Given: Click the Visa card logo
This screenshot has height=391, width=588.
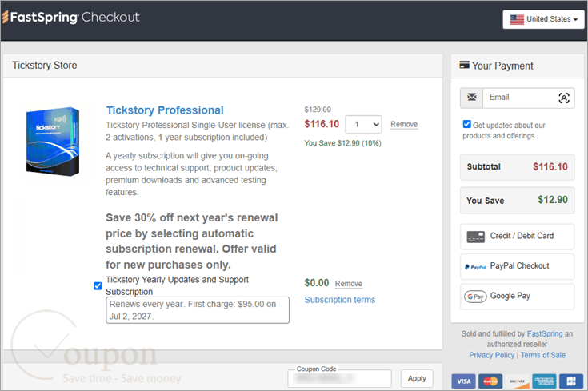Looking at the screenshot, I should coord(463,381).
